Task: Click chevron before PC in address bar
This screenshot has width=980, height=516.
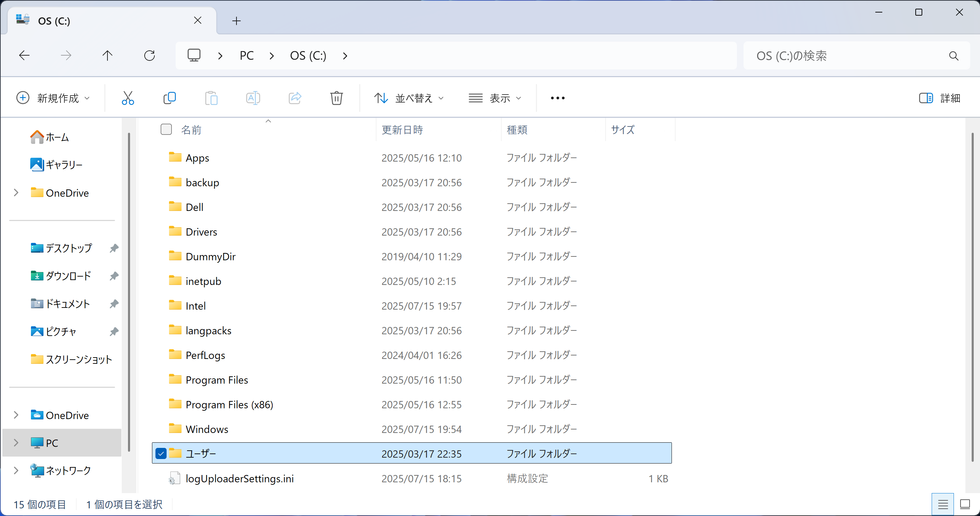Action: [220, 56]
